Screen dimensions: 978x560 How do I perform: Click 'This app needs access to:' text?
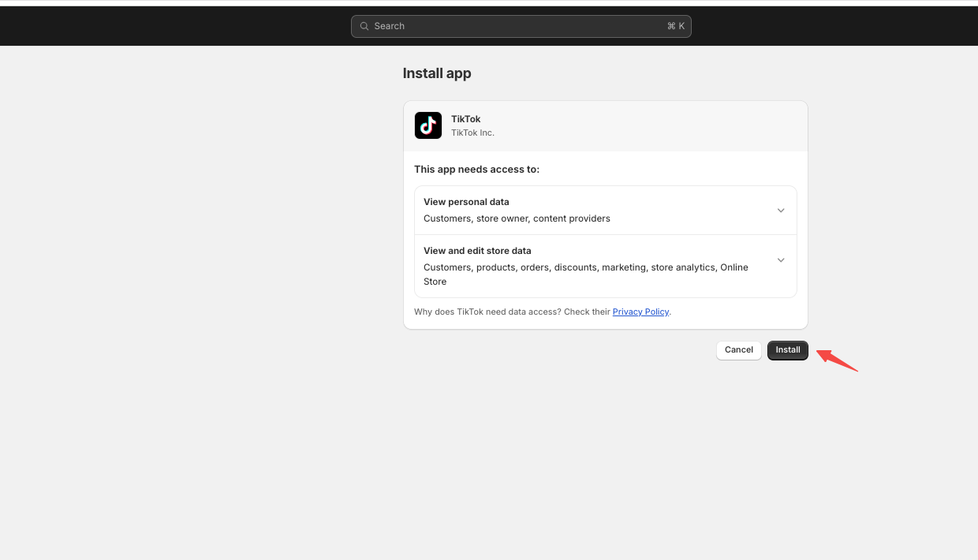pyautogui.click(x=476, y=170)
